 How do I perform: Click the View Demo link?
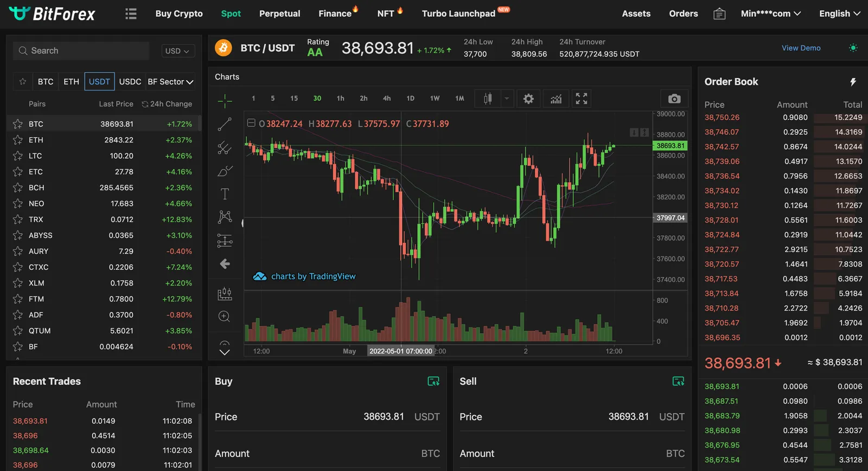click(x=801, y=48)
